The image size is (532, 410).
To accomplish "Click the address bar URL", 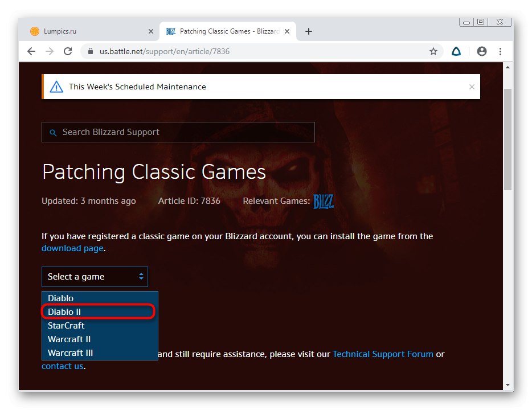I will (x=165, y=51).
